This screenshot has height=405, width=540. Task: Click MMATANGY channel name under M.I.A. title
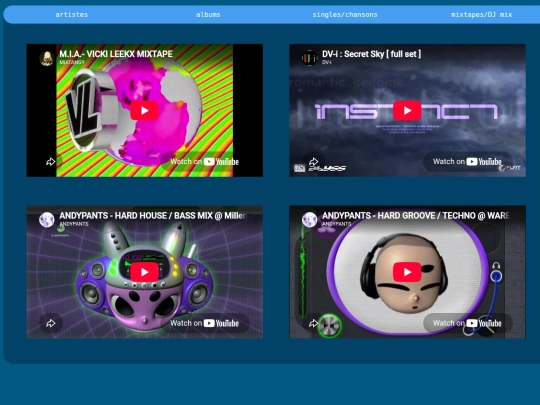72,62
